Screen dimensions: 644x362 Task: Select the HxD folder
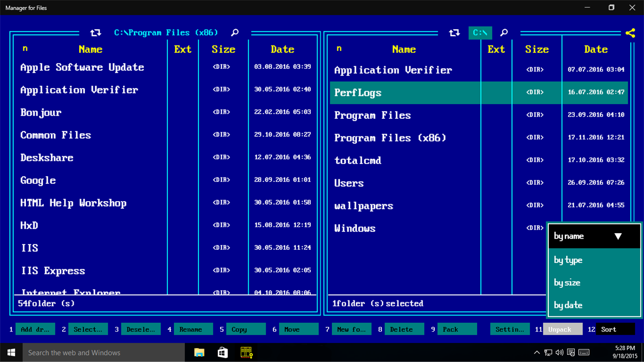pyautogui.click(x=165, y=225)
